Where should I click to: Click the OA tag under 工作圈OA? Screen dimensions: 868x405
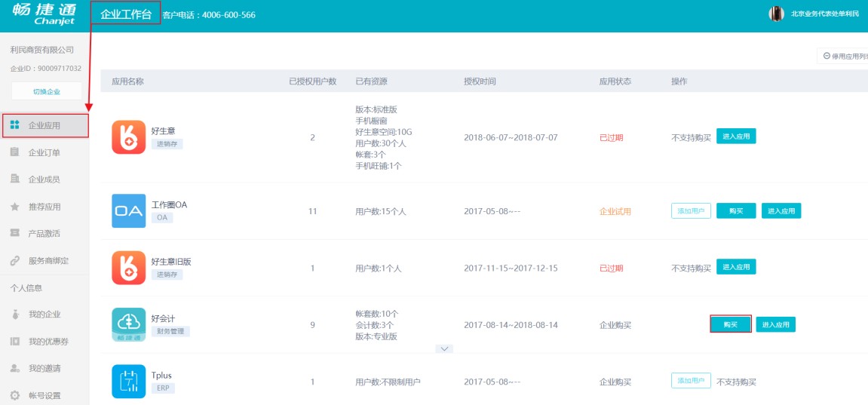[162, 218]
